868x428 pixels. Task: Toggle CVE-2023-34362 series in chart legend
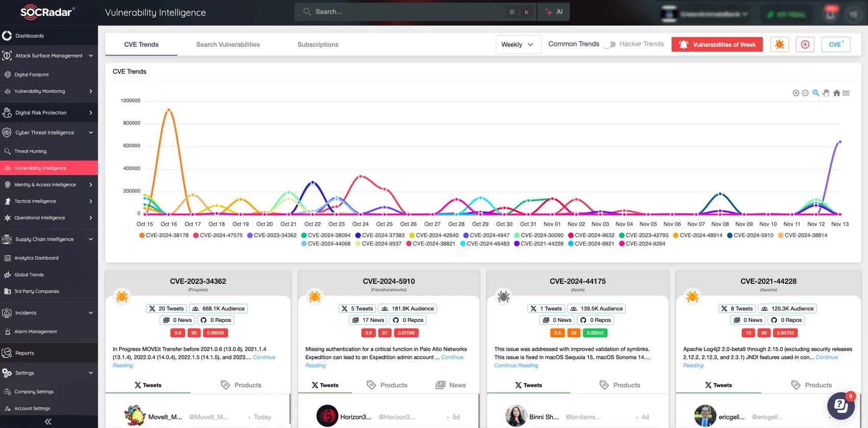(272, 235)
